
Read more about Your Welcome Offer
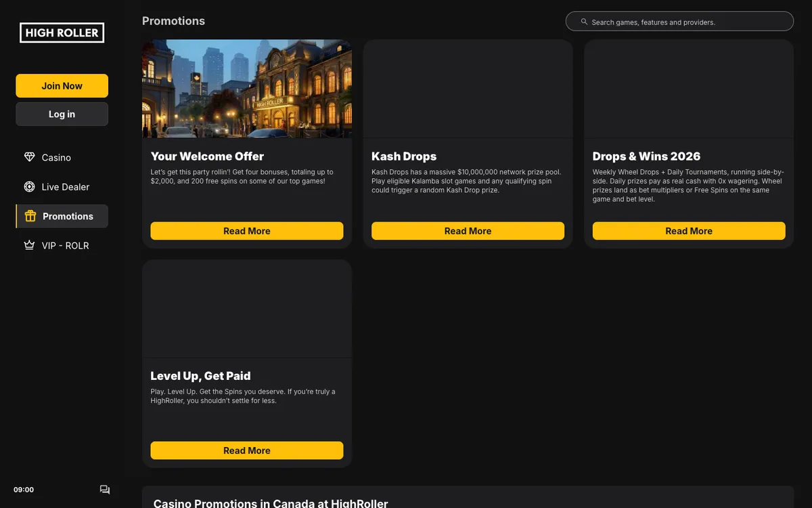click(x=247, y=231)
